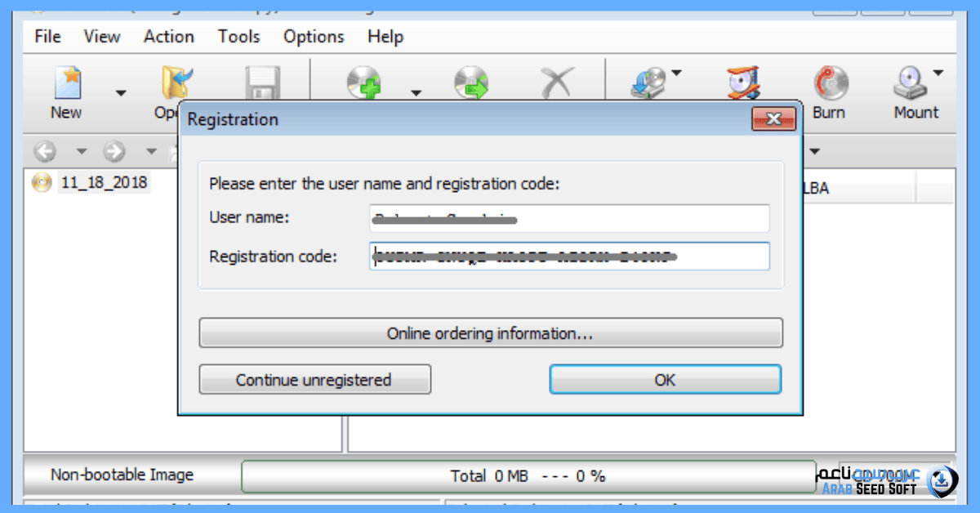Click the Back navigation arrow icon
Image resolution: width=980 pixels, height=513 pixels.
click(x=45, y=152)
